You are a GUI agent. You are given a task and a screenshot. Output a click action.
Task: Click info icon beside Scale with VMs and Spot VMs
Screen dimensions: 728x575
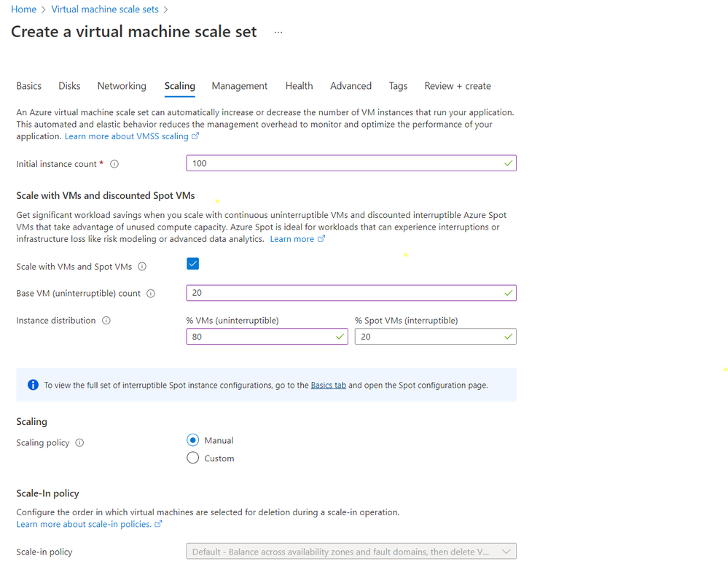point(142,267)
